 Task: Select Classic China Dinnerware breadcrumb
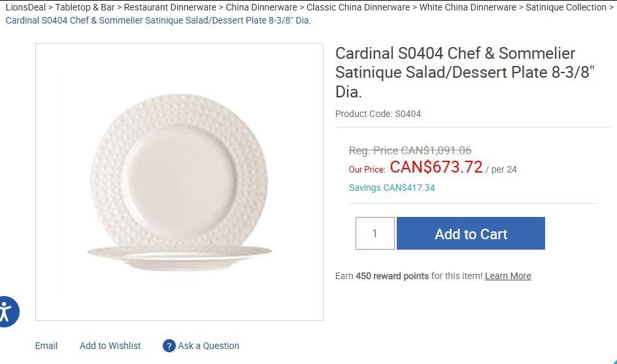tap(358, 7)
